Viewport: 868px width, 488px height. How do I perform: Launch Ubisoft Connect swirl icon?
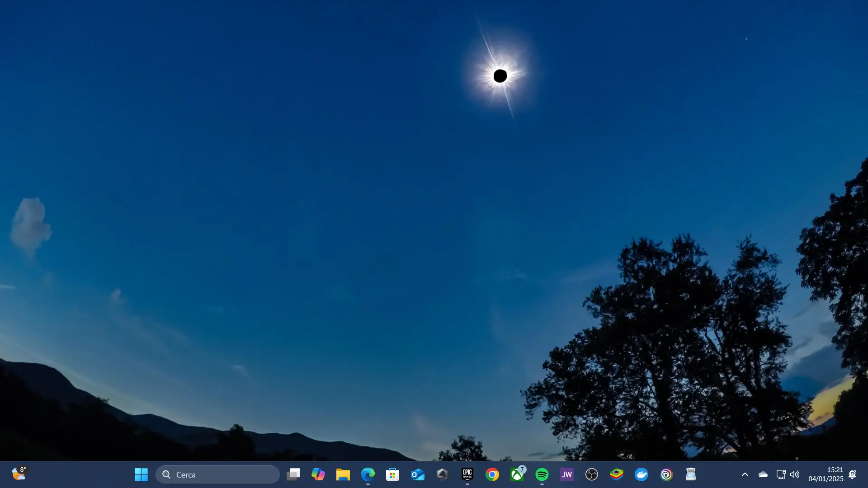point(666,474)
